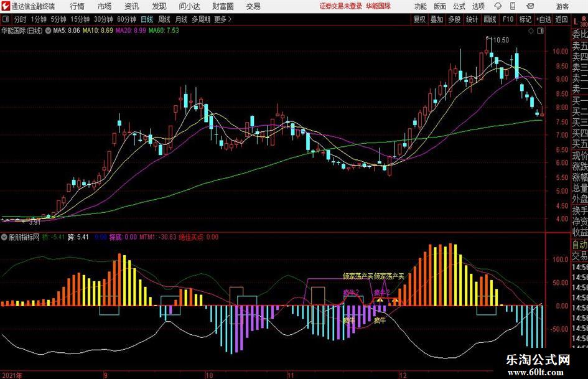The image size is (588, 379).
Task: Click the diamond marker icon above chart
Action: pyautogui.click(x=531, y=30)
